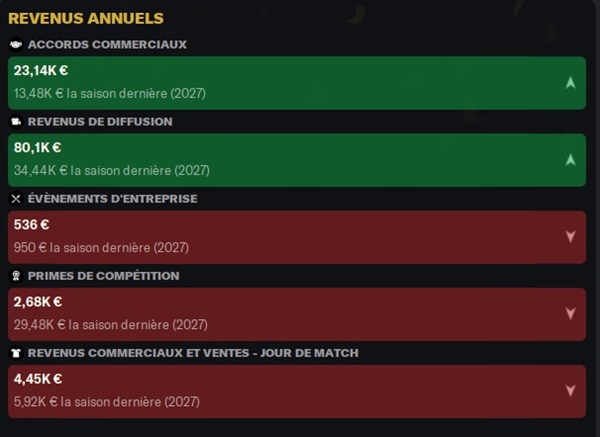Image resolution: width=600 pixels, height=437 pixels.
Task: Click the Accords Commerciaux heading
Action: coord(107,45)
